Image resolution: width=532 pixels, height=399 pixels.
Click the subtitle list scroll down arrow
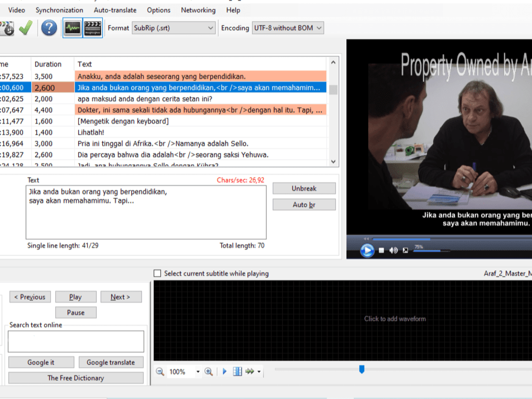(x=333, y=162)
